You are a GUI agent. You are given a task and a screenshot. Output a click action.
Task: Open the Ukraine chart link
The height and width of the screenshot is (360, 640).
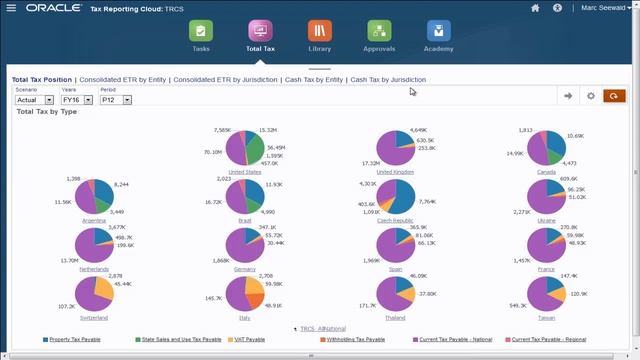pos(546,220)
